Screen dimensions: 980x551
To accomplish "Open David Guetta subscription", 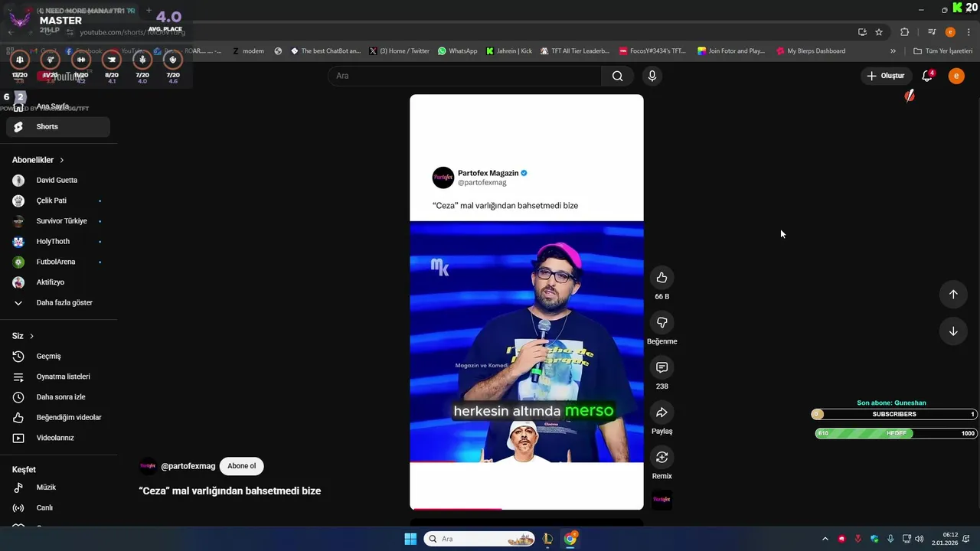I will pyautogui.click(x=58, y=181).
